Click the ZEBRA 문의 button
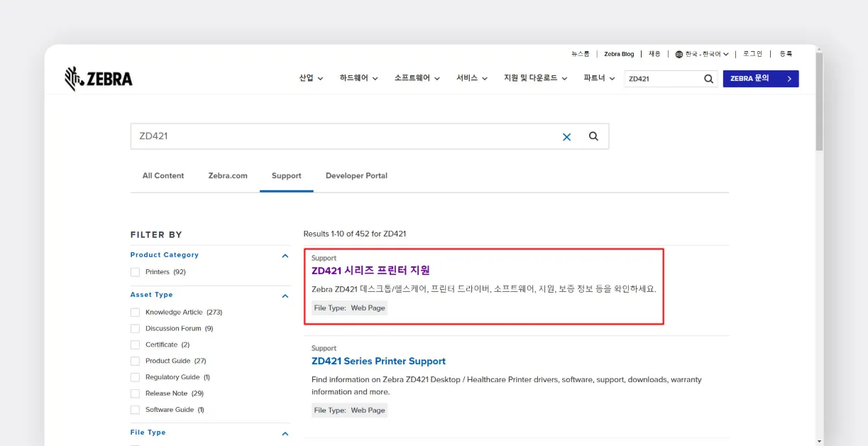The width and height of the screenshot is (868, 446). (761, 79)
